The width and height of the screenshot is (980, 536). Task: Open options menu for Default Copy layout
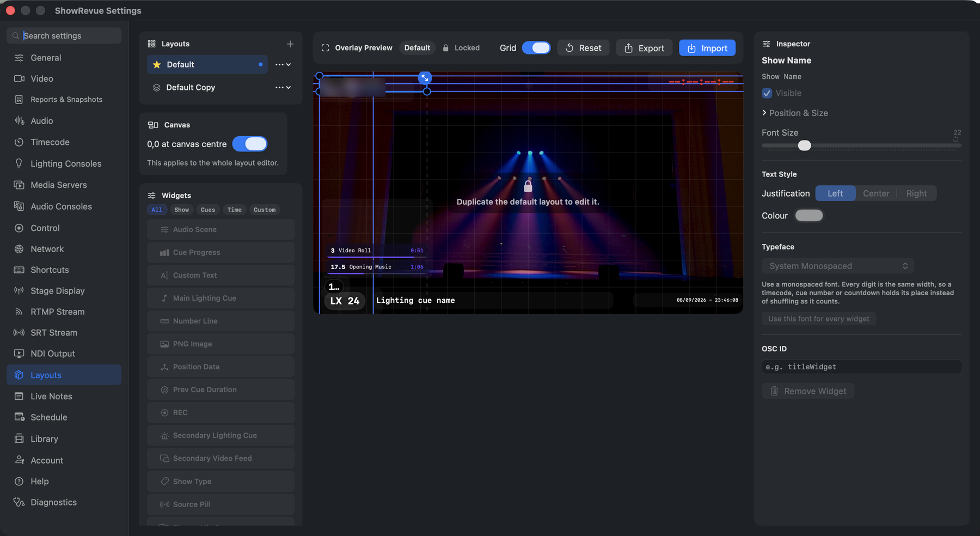tap(283, 88)
